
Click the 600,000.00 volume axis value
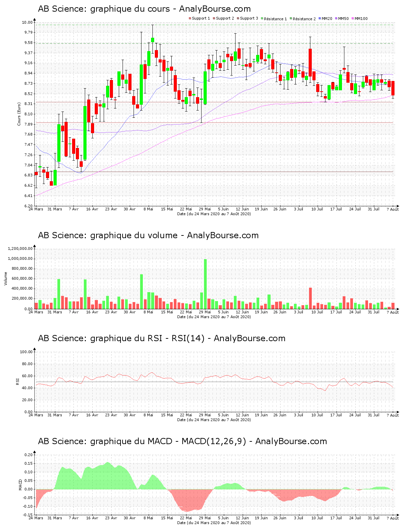click(22, 279)
